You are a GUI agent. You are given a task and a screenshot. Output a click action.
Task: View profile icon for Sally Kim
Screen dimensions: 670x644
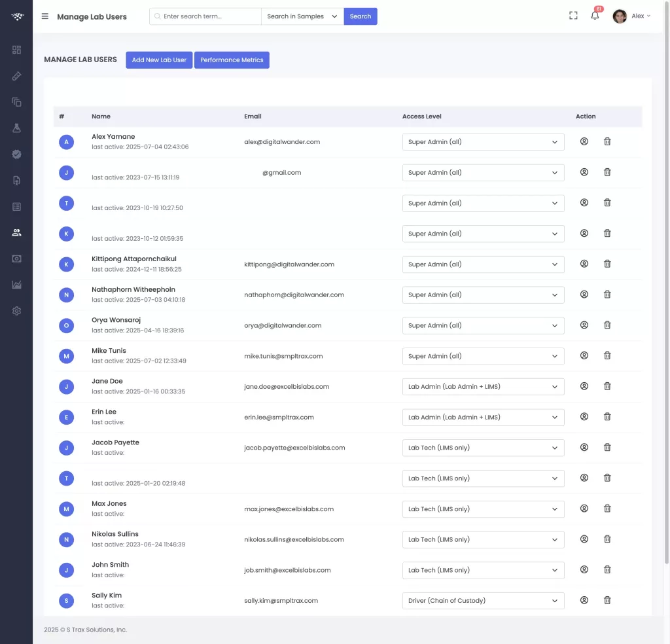(584, 600)
